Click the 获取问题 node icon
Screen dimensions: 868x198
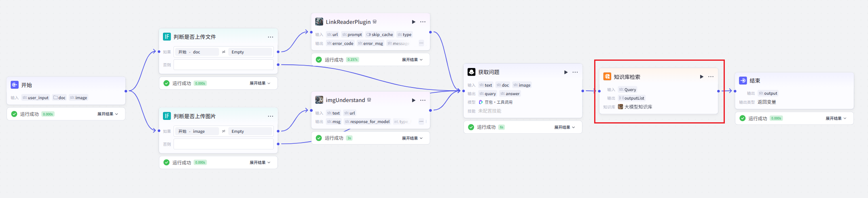click(471, 72)
